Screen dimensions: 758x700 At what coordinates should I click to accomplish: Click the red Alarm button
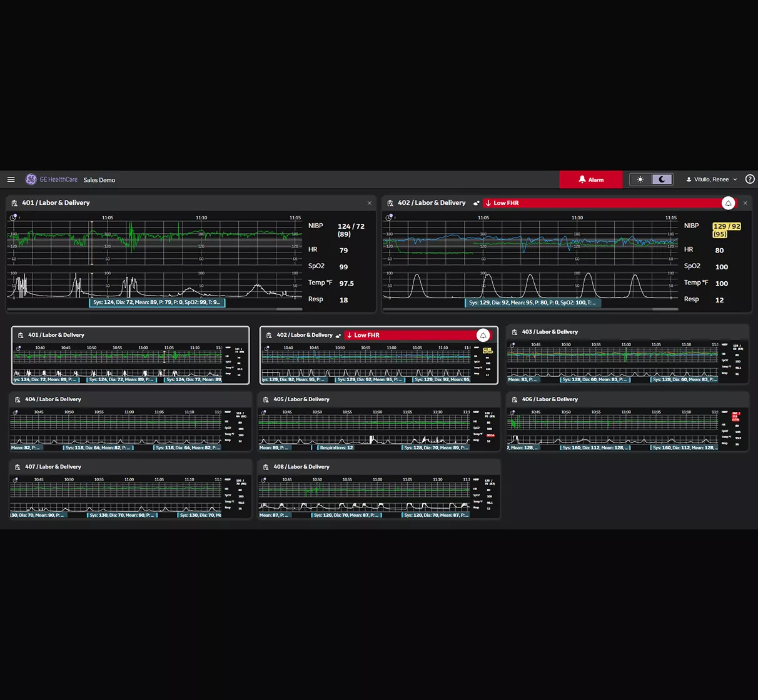591,179
